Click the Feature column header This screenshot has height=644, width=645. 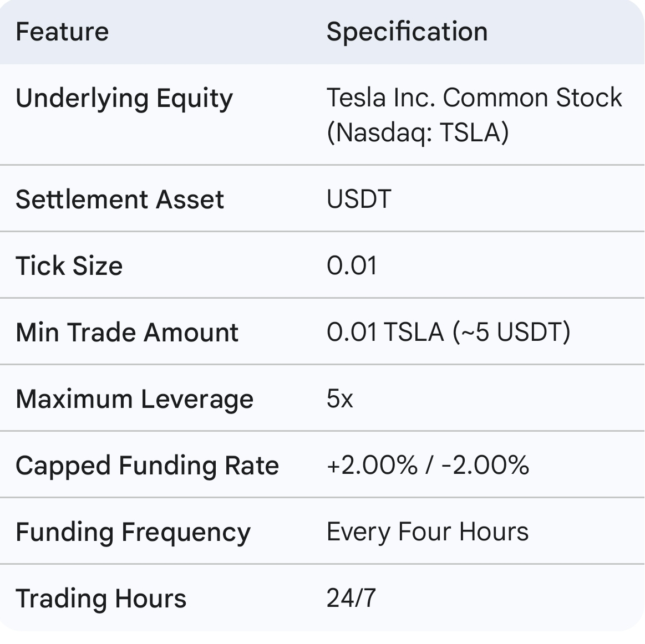tap(62, 32)
